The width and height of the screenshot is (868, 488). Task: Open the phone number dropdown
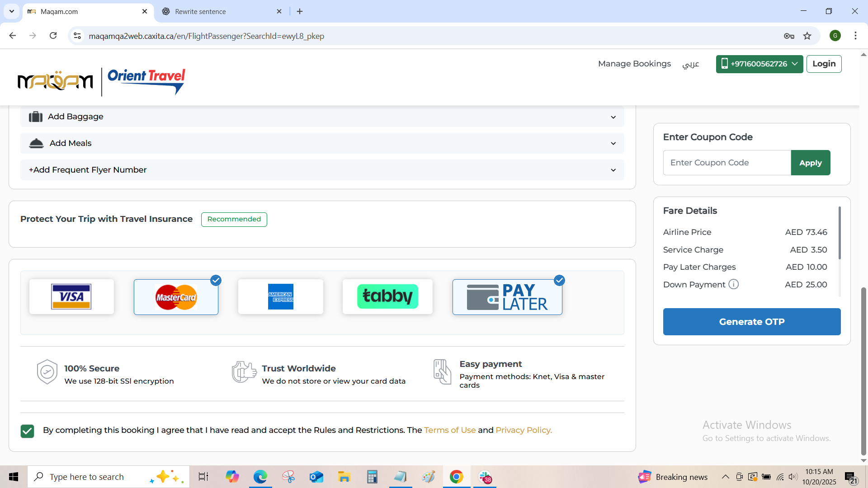point(759,64)
